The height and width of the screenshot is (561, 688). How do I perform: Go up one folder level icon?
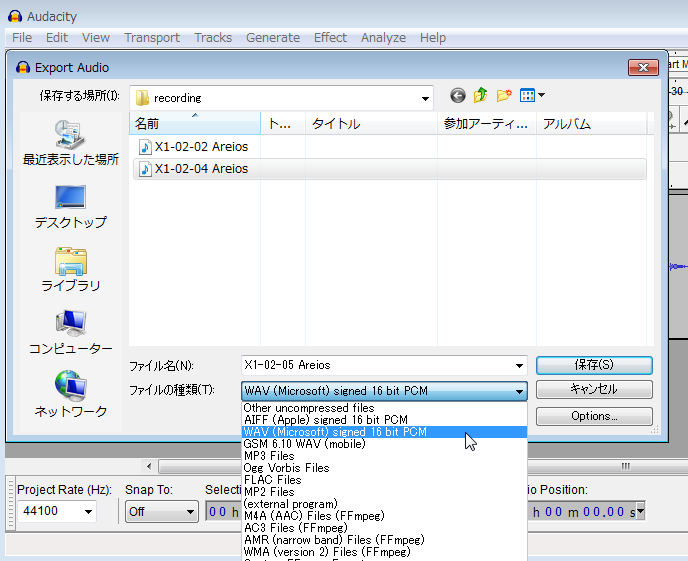coord(480,95)
